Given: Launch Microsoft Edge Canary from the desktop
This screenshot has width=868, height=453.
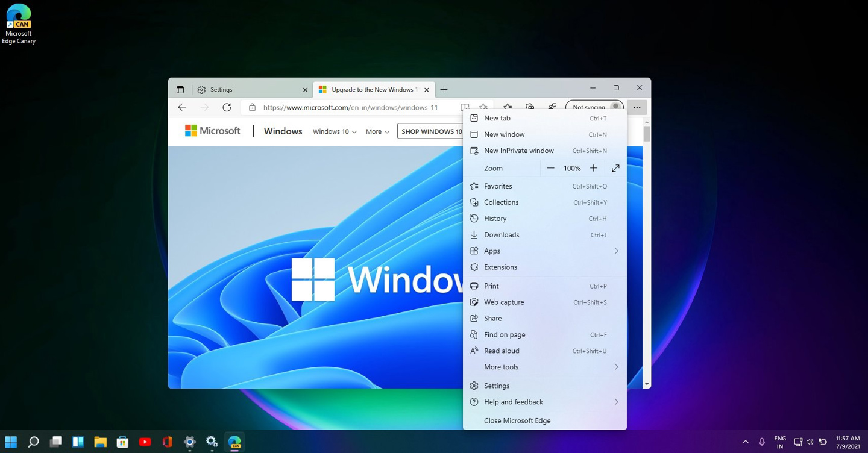Looking at the screenshot, I should click(x=19, y=16).
